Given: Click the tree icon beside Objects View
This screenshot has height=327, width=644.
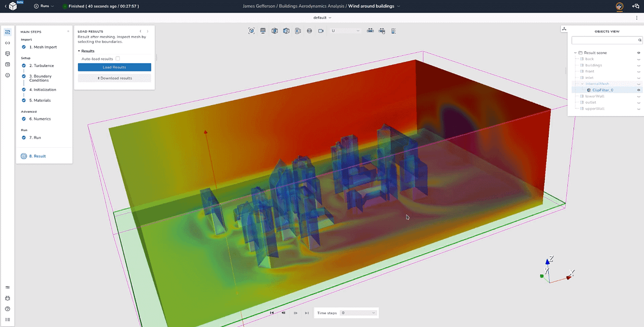Looking at the screenshot, I should point(565,29).
